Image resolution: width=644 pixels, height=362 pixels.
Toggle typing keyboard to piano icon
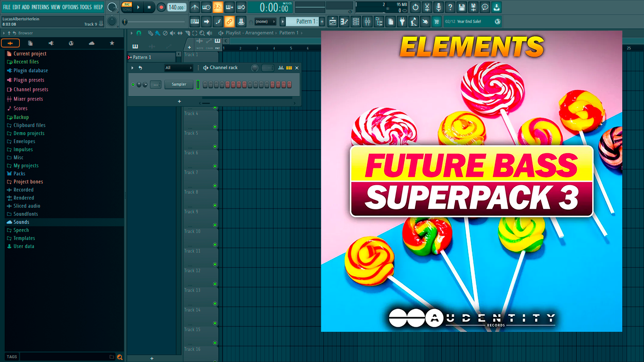[195, 21]
